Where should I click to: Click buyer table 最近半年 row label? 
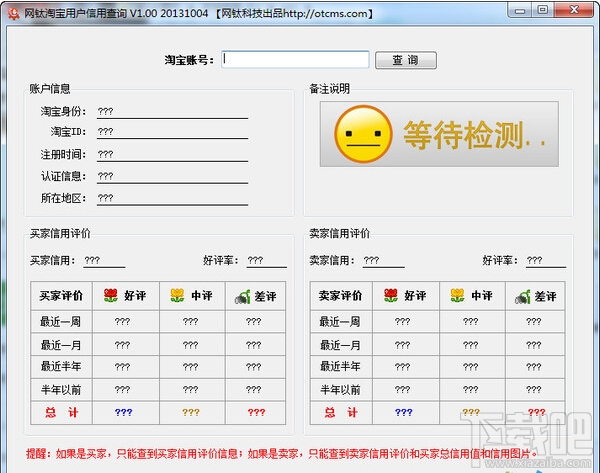coord(61,367)
